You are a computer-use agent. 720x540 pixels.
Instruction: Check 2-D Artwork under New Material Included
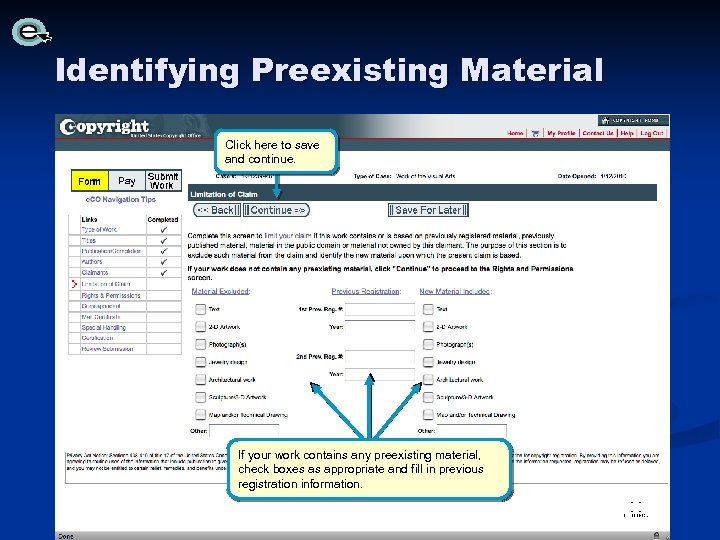428,326
